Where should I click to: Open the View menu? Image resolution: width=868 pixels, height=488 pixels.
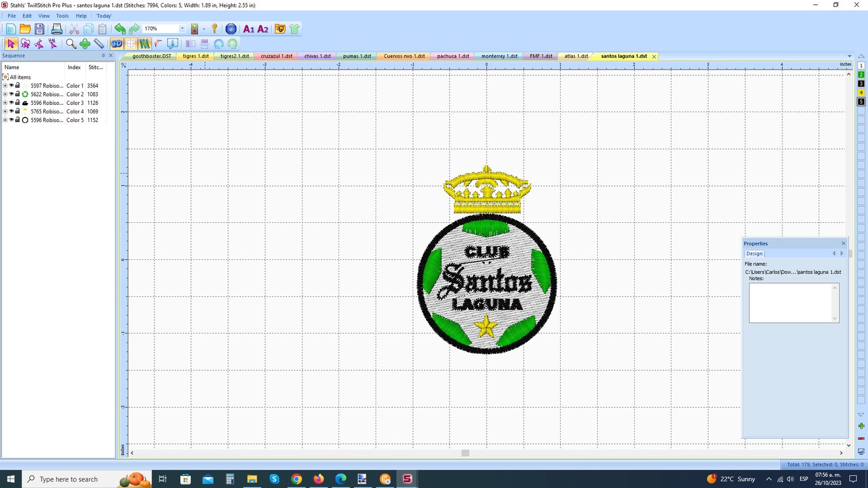click(44, 16)
